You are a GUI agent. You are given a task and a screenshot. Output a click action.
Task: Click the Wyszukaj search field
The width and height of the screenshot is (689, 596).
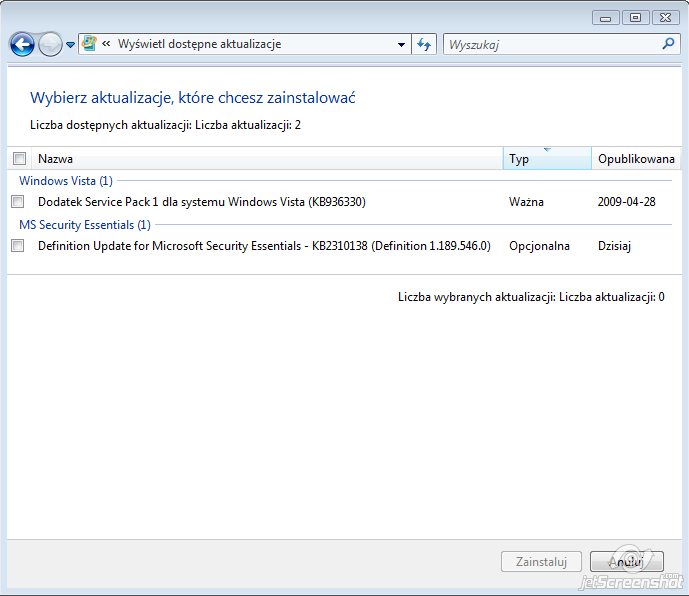point(553,44)
